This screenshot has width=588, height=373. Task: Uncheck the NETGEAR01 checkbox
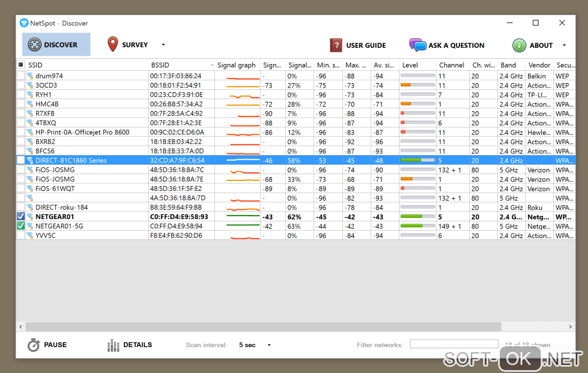21,216
